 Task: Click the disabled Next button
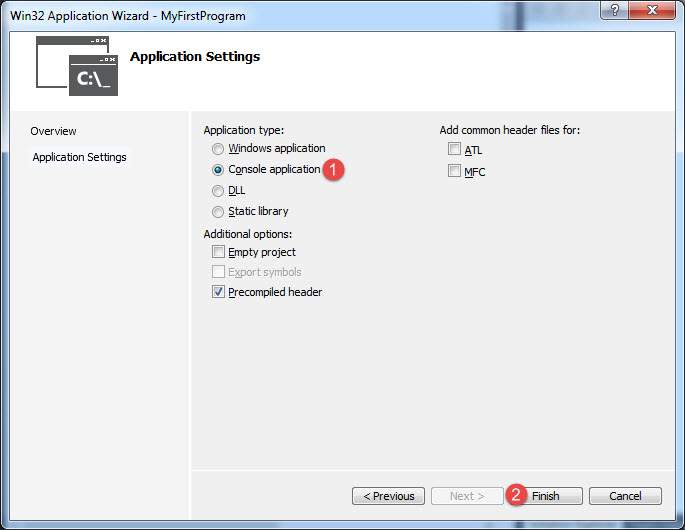pos(467,496)
